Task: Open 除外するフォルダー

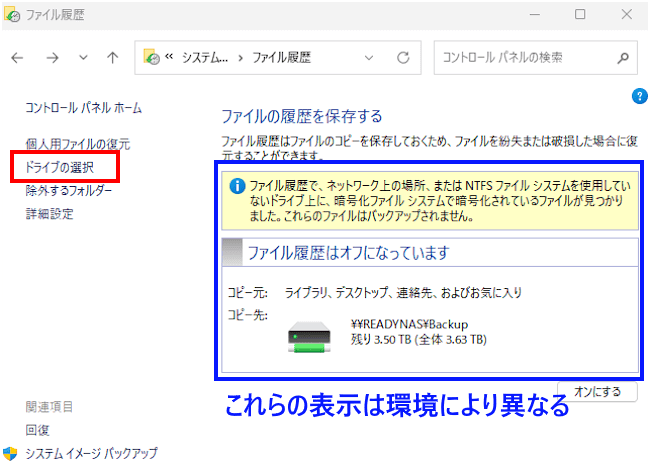Action: click(x=69, y=190)
